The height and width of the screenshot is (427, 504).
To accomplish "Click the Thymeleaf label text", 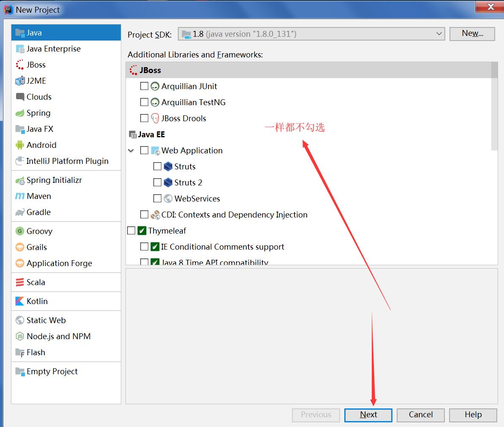I will point(167,231).
